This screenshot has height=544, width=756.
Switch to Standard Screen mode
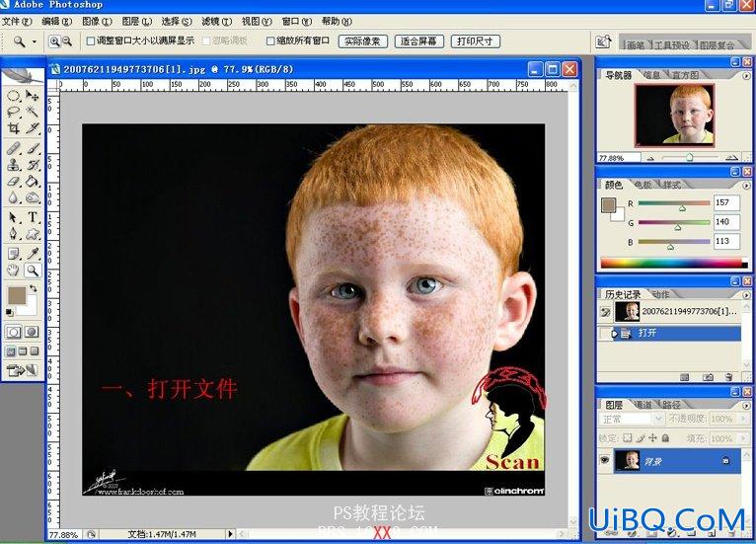[x=11, y=351]
